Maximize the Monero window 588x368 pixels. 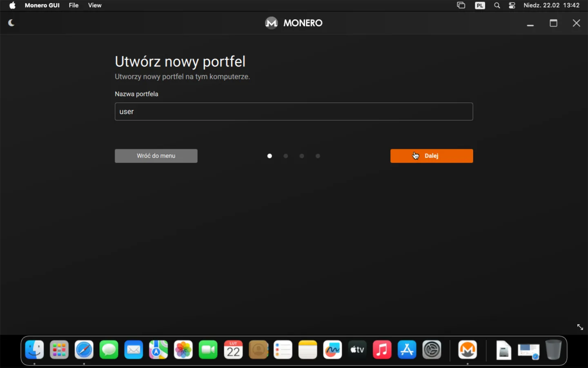click(x=553, y=23)
